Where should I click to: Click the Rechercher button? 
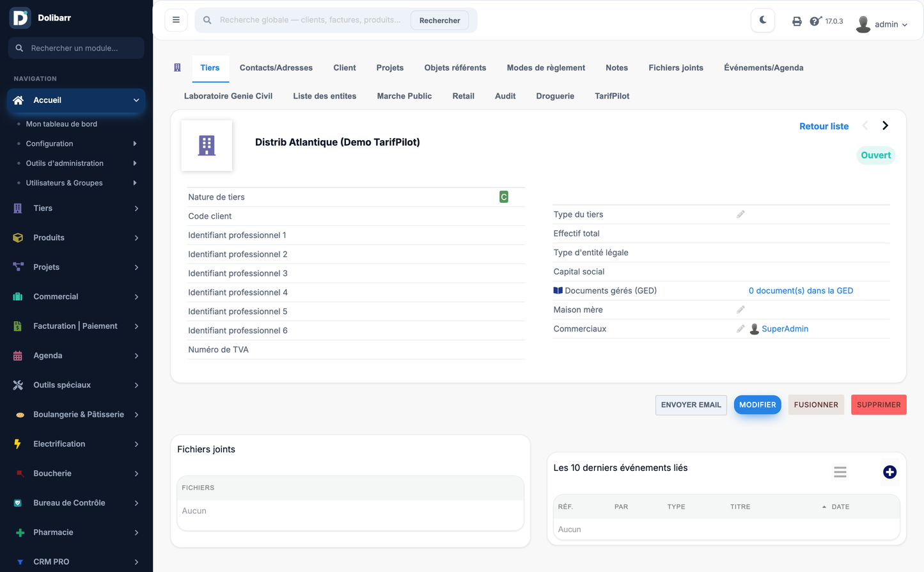[x=440, y=20]
